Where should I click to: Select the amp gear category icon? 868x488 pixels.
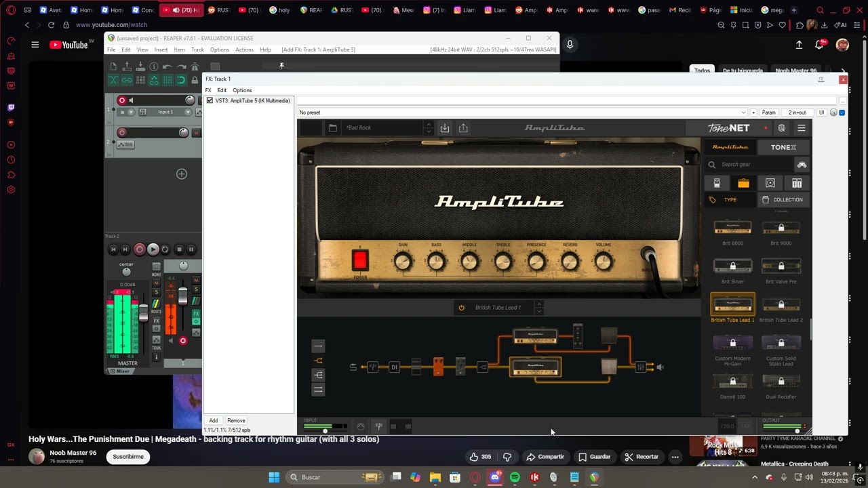point(744,183)
